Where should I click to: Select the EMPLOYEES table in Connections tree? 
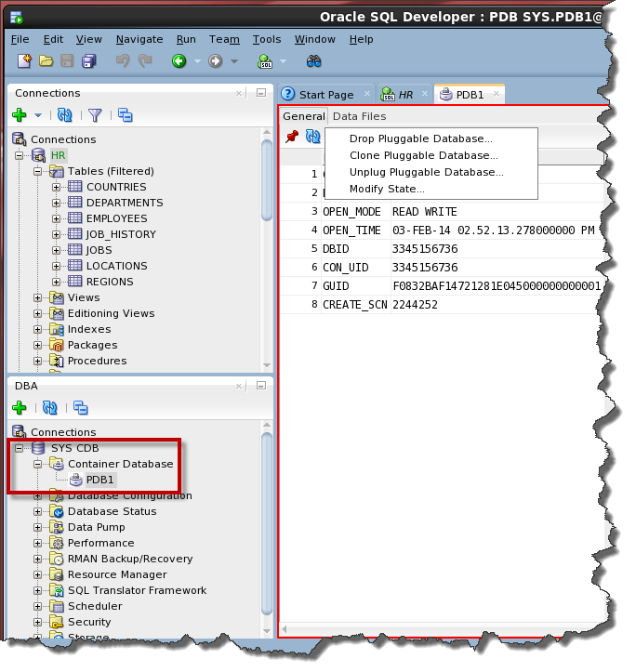click(x=116, y=218)
